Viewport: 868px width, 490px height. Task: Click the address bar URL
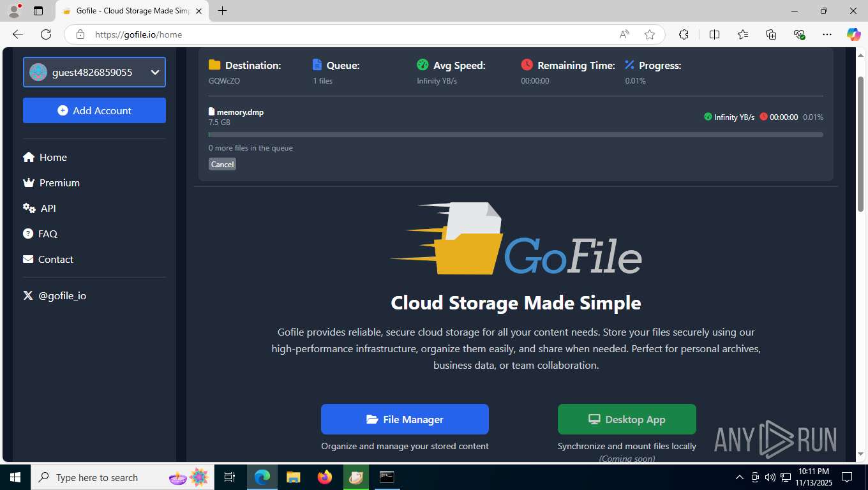point(138,34)
